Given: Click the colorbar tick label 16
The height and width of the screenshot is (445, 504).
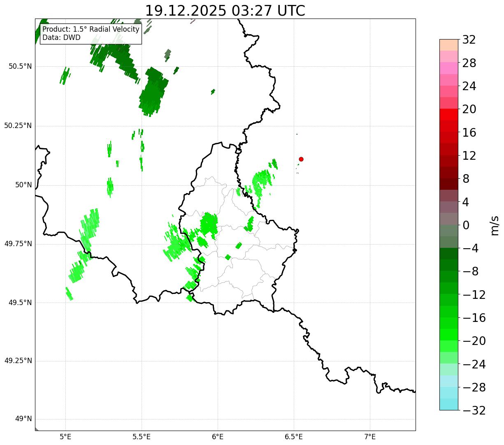Looking at the screenshot, I should pos(469,133).
